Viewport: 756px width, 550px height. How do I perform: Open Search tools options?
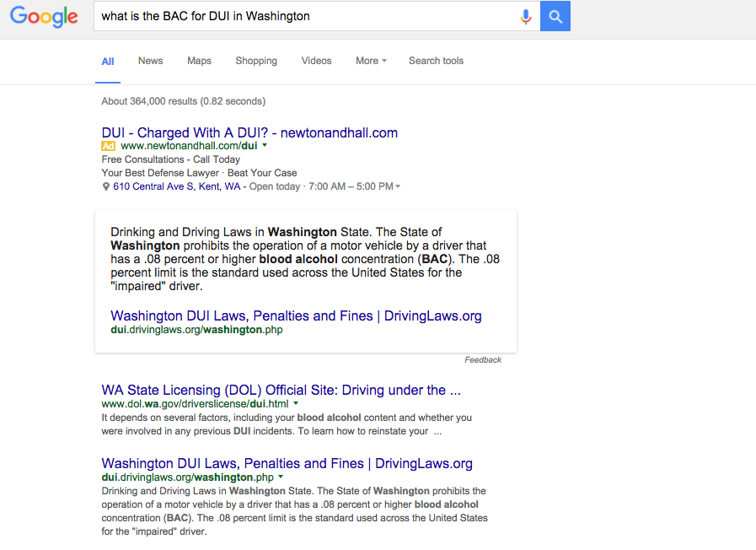436,61
